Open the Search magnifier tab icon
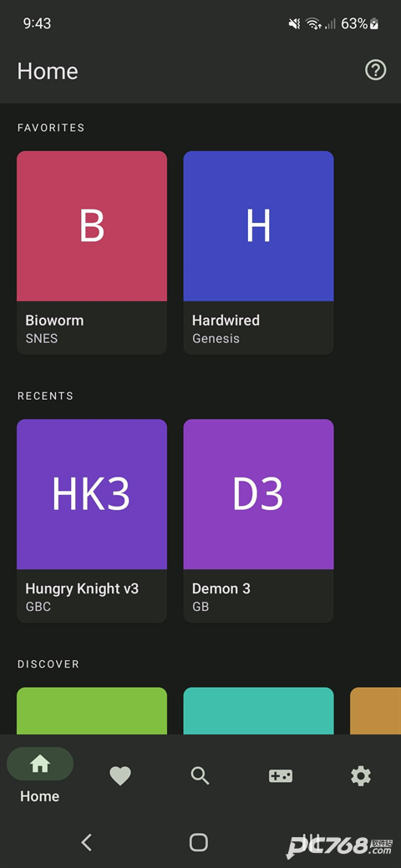This screenshot has height=868, width=401. [200, 775]
